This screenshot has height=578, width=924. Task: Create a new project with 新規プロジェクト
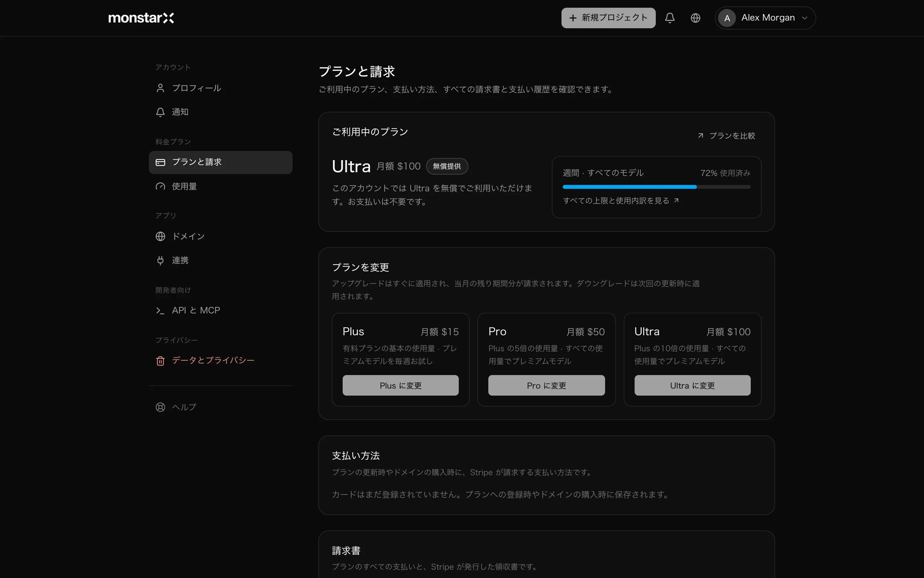[608, 18]
